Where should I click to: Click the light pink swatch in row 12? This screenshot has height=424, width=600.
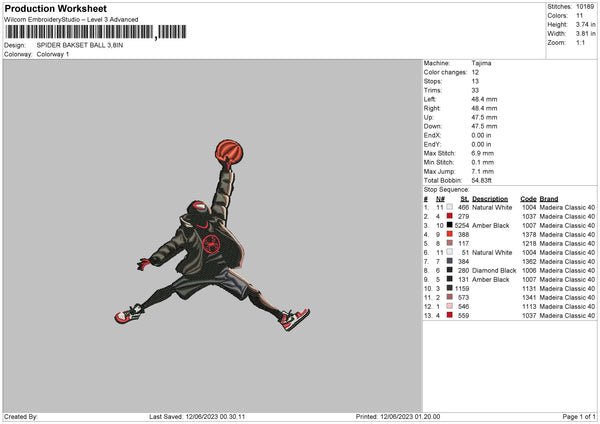(449, 306)
